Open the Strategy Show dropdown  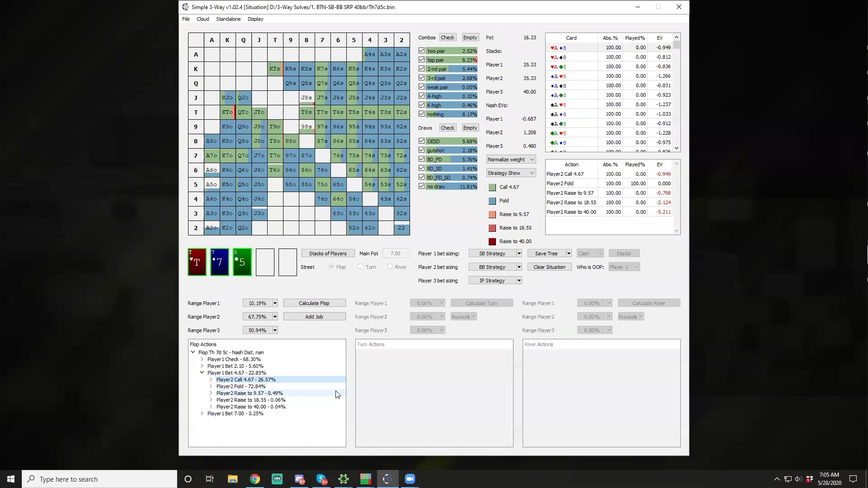(x=511, y=173)
